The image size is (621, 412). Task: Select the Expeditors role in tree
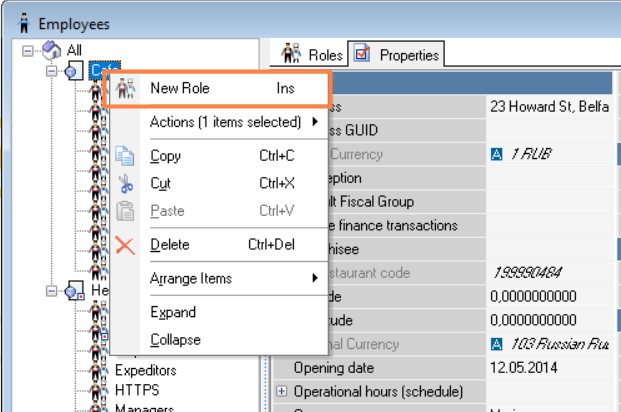click(146, 370)
